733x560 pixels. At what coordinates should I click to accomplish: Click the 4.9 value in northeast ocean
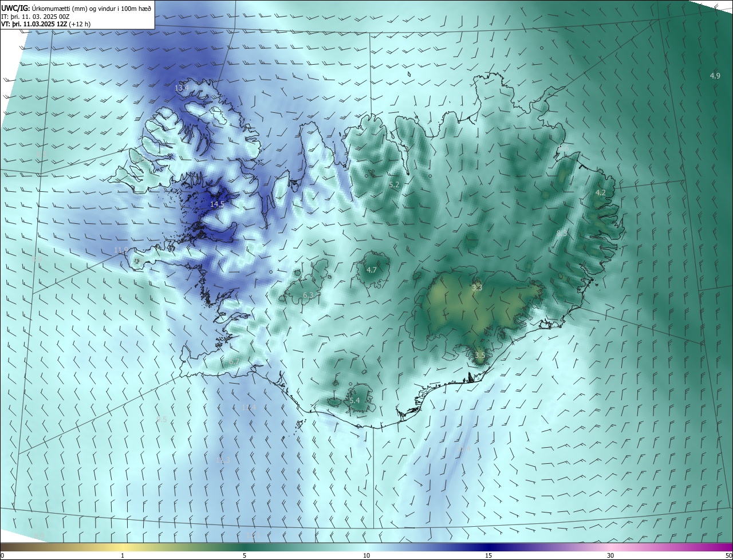(715, 76)
